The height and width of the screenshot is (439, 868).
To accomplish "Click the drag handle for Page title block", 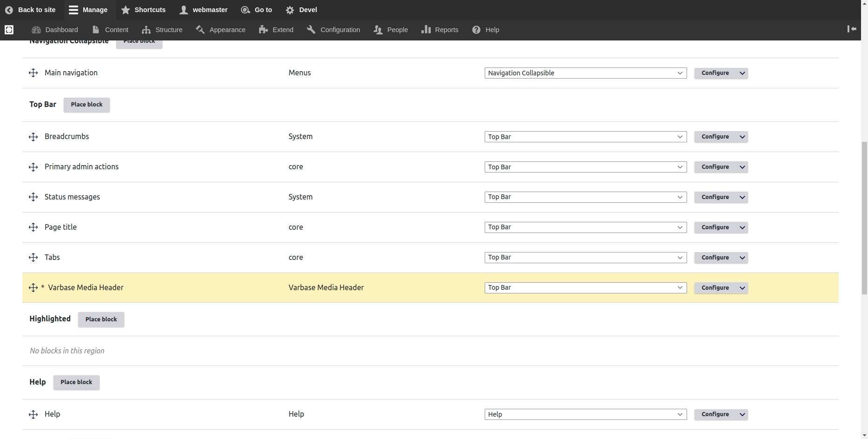I will tap(33, 227).
